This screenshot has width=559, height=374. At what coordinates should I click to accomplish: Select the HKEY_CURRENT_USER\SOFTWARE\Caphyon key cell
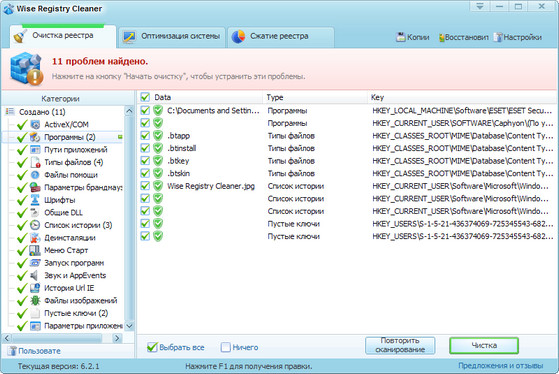tap(462, 123)
